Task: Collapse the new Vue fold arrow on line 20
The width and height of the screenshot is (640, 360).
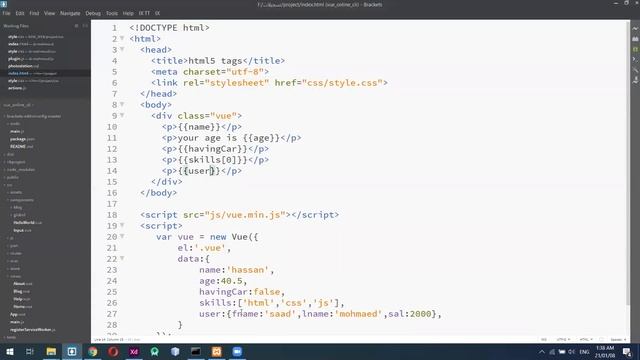Action: [x=122, y=236]
